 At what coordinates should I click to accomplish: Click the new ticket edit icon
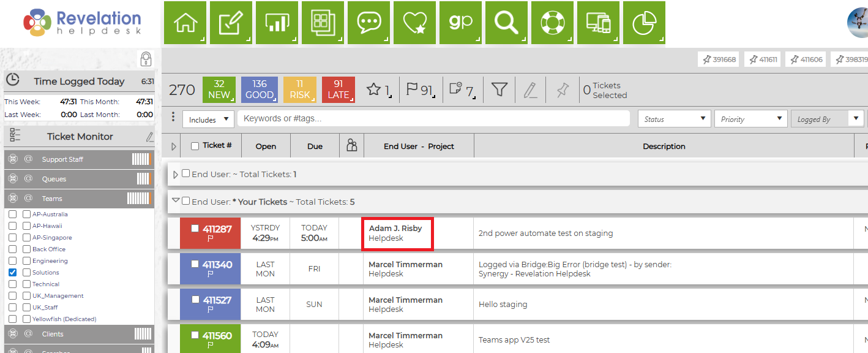click(231, 23)
